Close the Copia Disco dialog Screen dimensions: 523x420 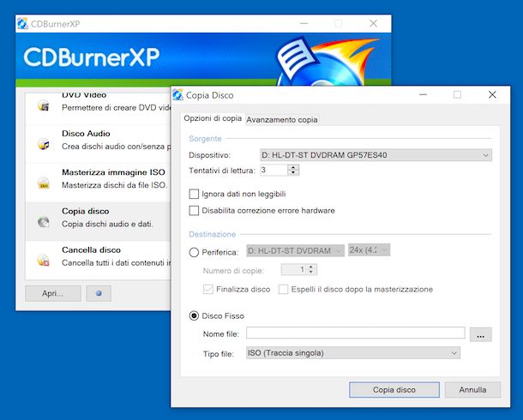492,94
